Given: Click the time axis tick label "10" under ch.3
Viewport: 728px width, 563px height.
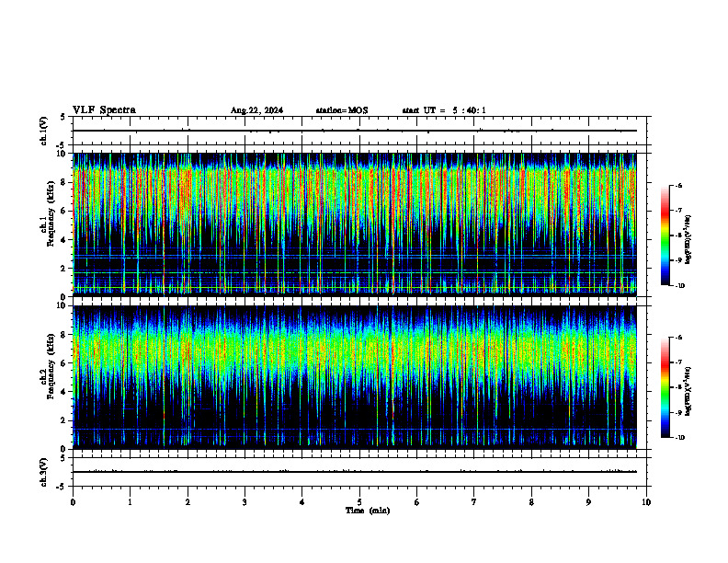Looking at the screenshot, I should click(646, 502).
